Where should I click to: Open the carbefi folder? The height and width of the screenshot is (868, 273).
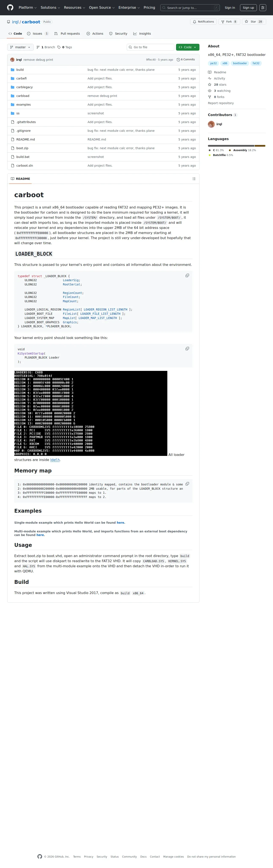pyautogui.click(x=21, y=78)
